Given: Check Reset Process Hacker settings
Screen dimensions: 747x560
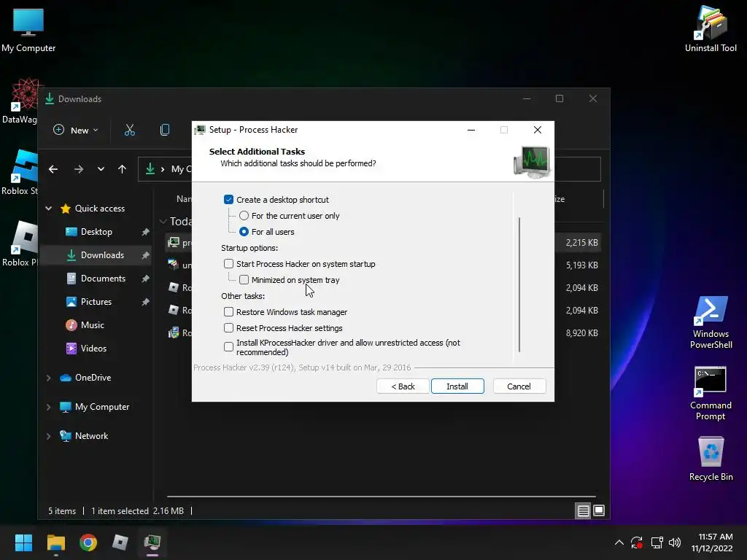Looking at the screenshot, I should tap(228, 328).
